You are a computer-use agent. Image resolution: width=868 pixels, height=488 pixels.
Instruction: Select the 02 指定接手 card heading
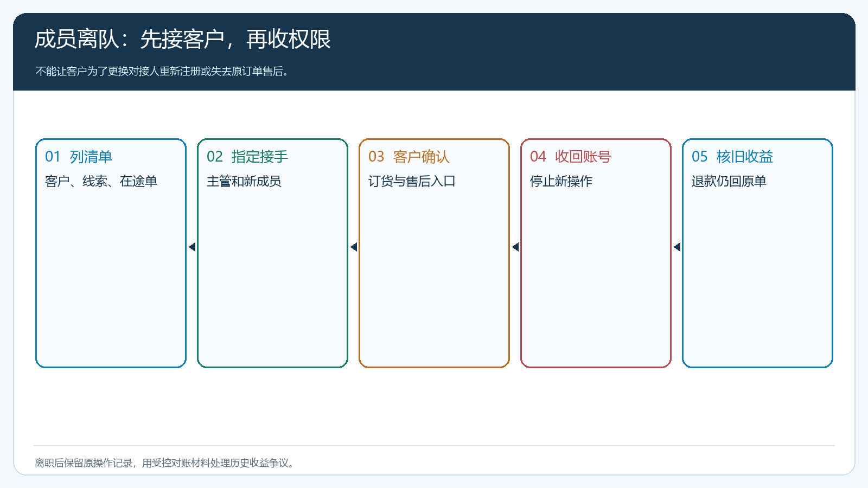[x=247, y=157]
